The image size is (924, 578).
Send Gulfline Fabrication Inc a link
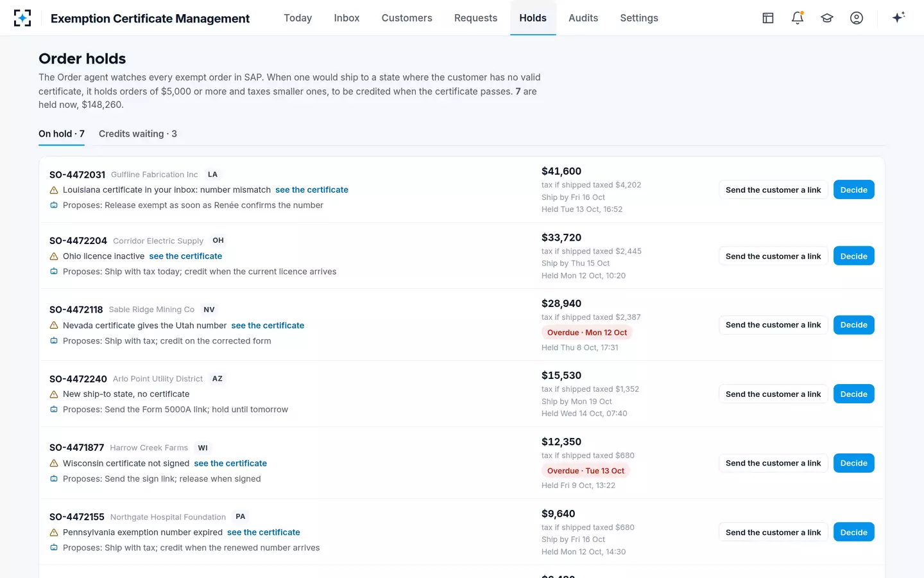click(773, 189)
